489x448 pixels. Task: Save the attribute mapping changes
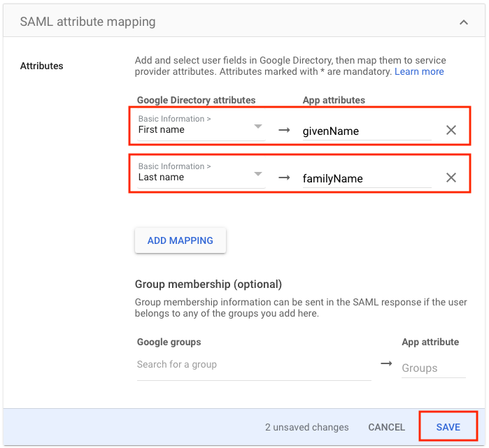pos(448,427)
